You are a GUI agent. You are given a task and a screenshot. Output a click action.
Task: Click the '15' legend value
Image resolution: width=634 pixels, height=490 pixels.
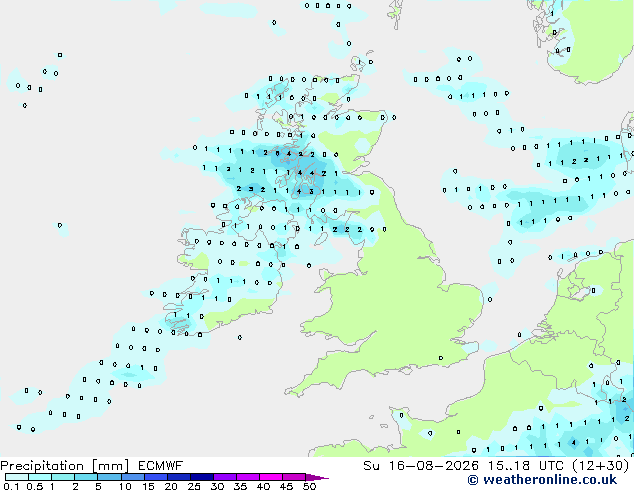coord(148,486)
